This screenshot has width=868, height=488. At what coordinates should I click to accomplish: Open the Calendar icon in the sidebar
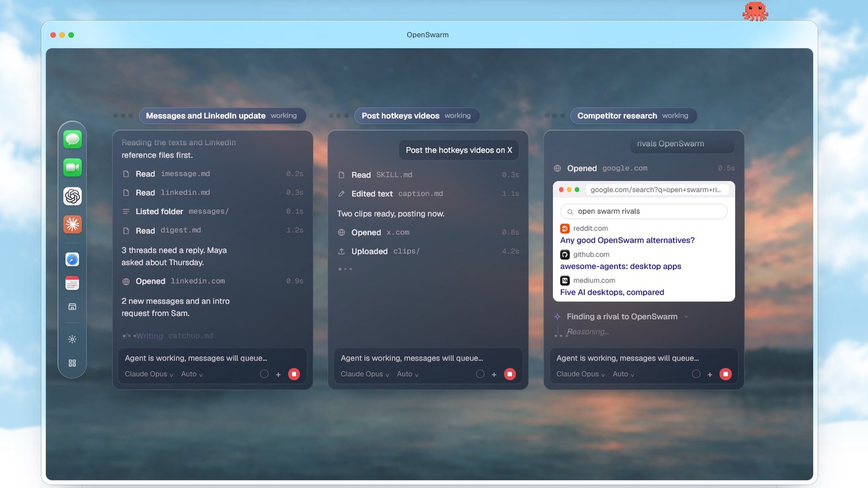click(x=72, y=283)
